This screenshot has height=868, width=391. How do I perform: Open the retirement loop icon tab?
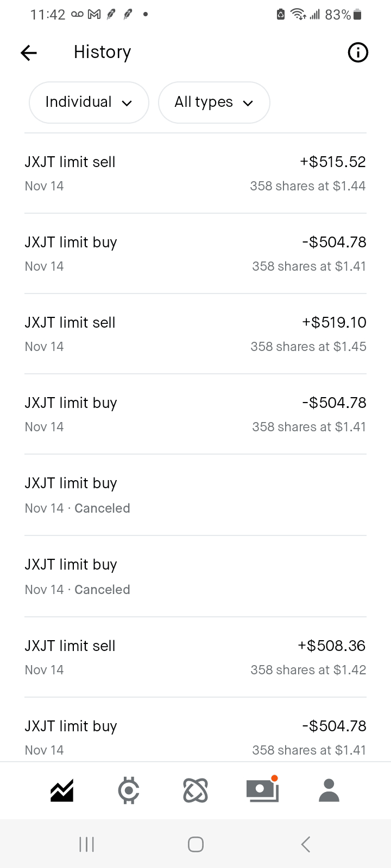click(x=195, y=790)
